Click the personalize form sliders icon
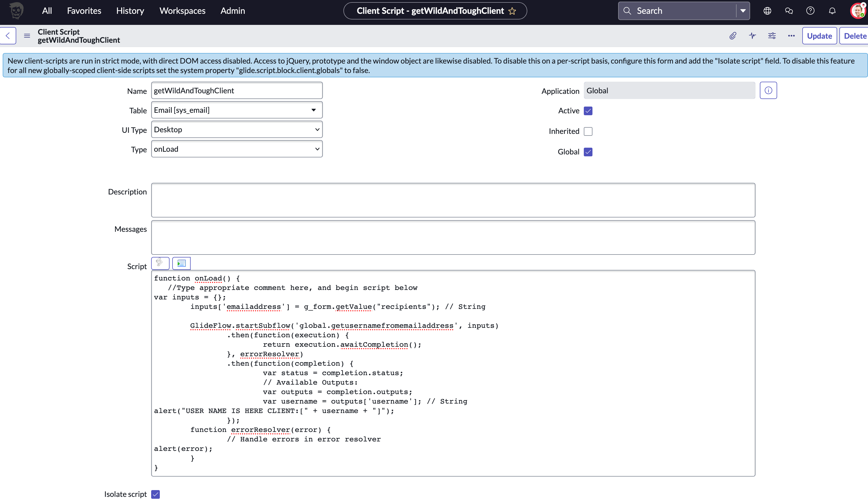This screenshot has width=868, height=502. 772,36
